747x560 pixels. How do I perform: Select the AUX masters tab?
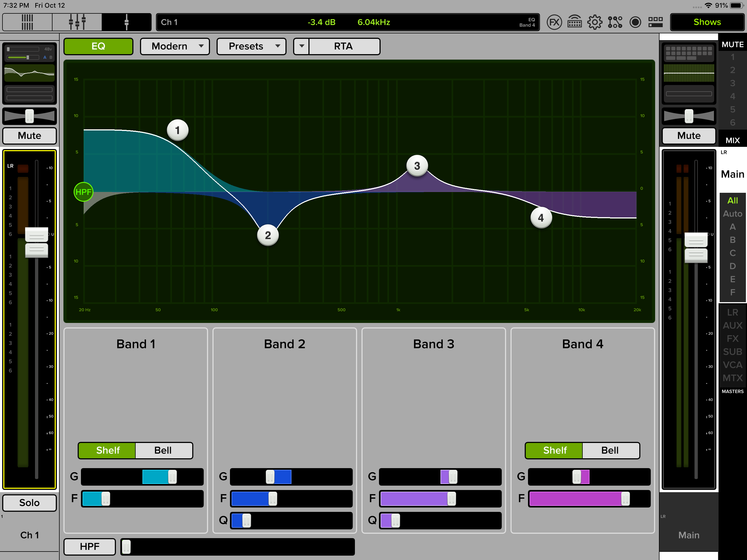(732, 325)
